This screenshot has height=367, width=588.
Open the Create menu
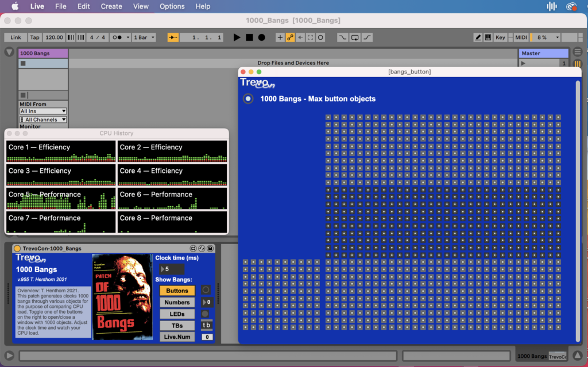[x=111, y=6]
